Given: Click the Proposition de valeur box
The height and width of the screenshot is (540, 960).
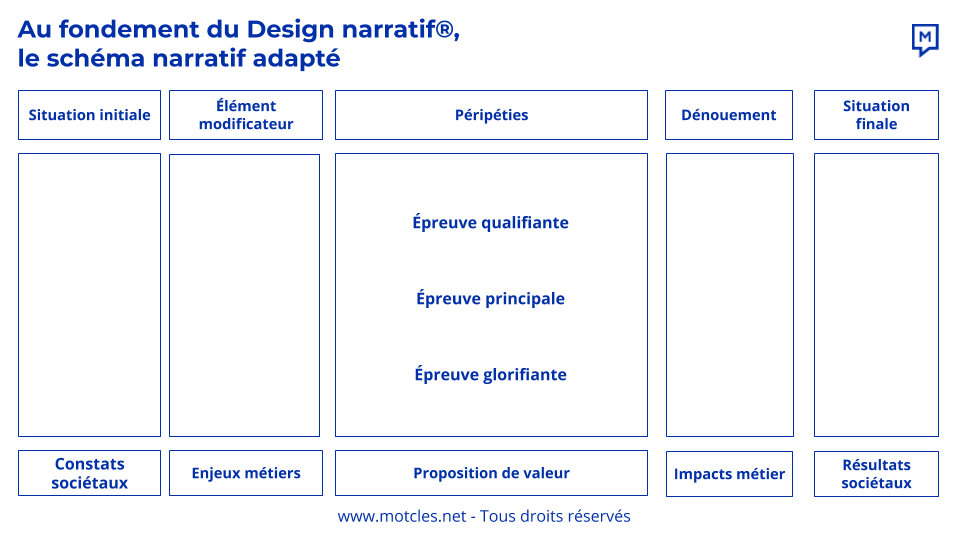Looking at the screenshot, I should tap(491, 473).
